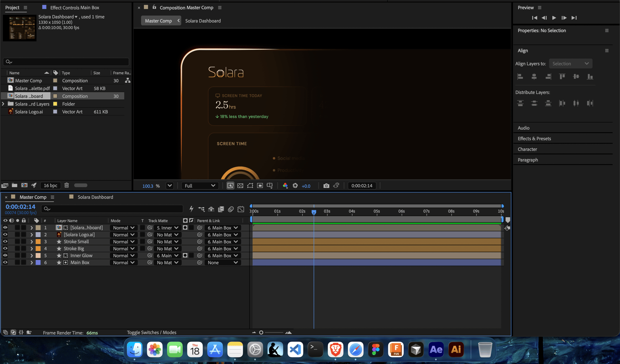Play the preview
The image size is (620, 364).
tap(554, 18)
